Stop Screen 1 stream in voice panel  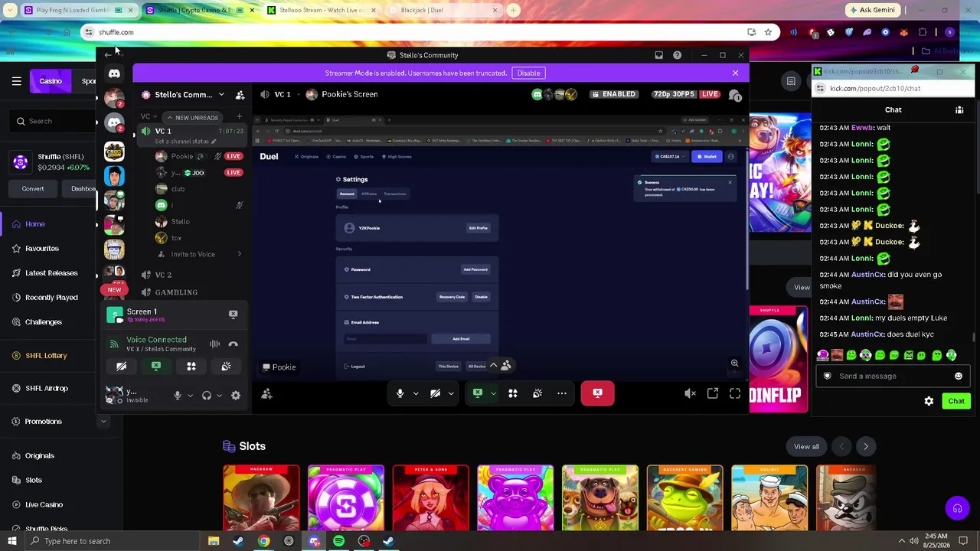coord(233,314)
